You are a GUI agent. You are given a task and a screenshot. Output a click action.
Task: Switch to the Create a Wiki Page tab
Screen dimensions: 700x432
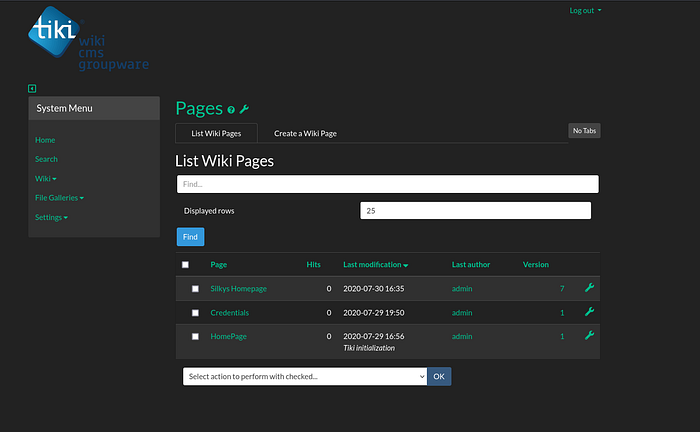pyautogui.click(x=305, y=133)
